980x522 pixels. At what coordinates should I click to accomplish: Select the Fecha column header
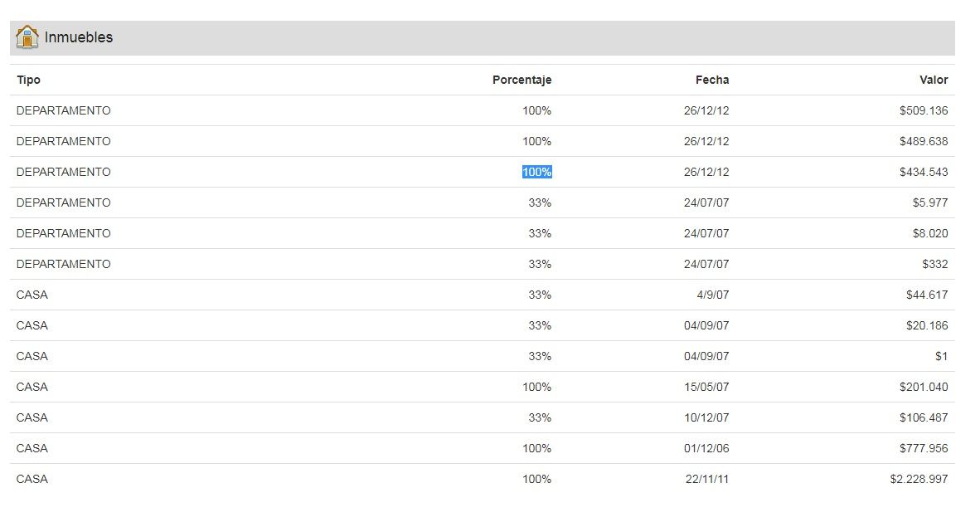point(712,80)
